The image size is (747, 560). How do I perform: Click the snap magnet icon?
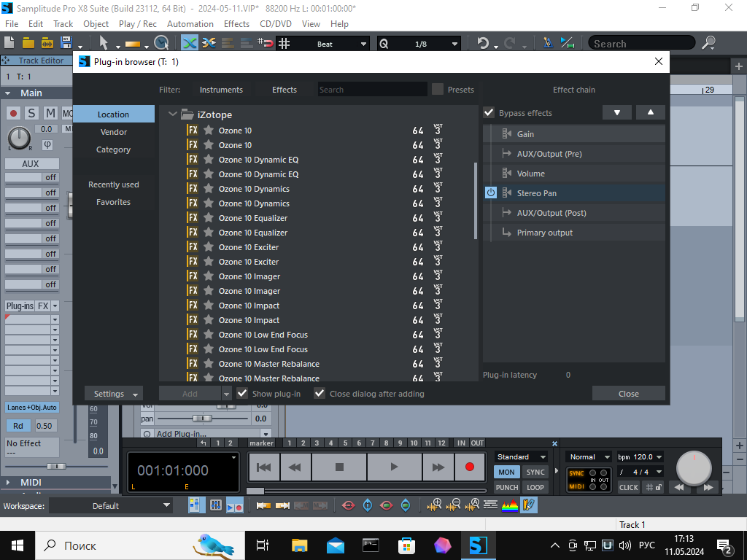[266, 43]
